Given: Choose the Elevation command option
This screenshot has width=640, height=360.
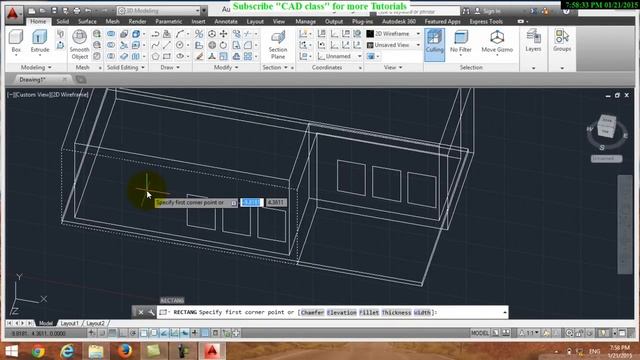Looking at the screenshot, I should point(342,312).
